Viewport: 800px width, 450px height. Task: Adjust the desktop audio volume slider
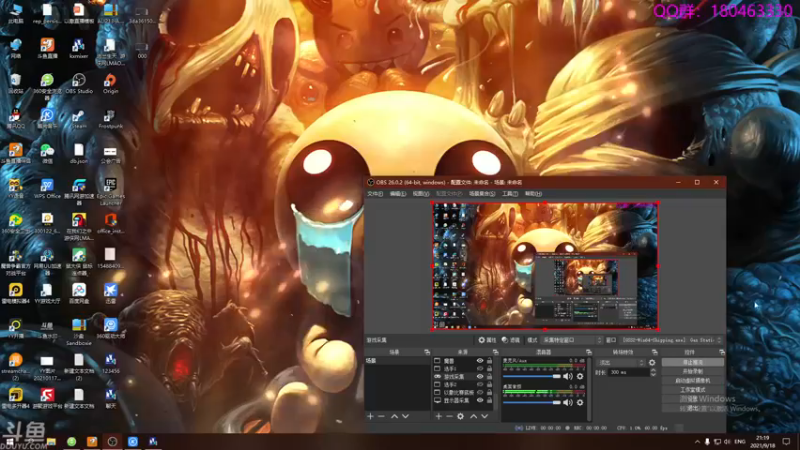click(532, 403)
